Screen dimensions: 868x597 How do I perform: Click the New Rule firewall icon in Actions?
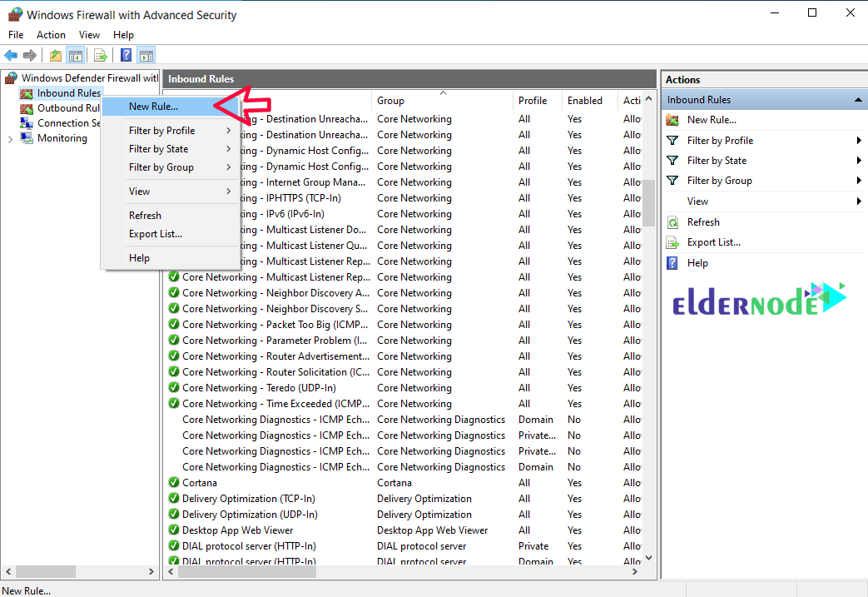672,120
